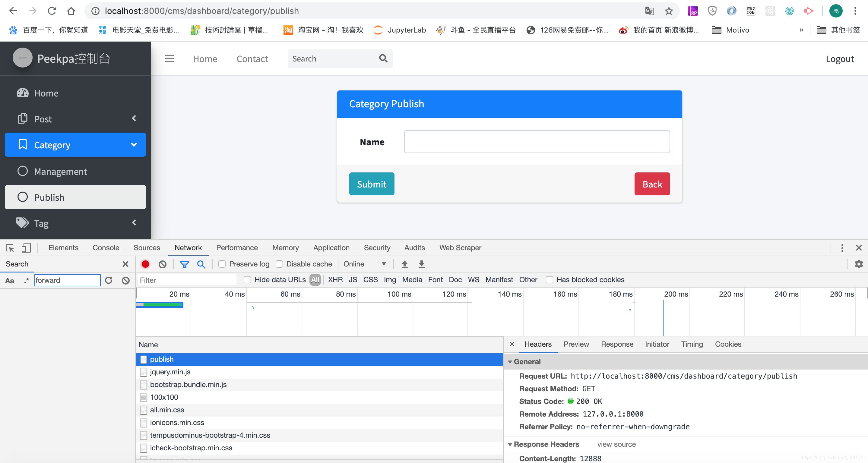Open DevTools network settings gear
This screenshot has width=868, height=463.
click(859, 264)
